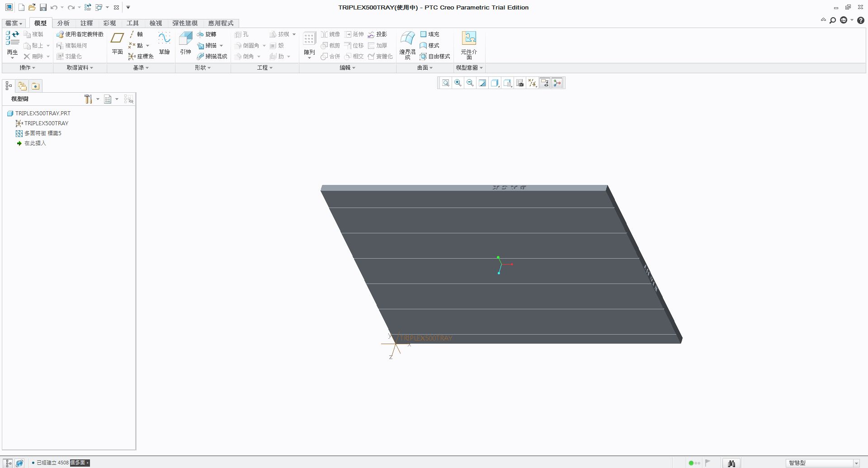
Task: Open the View Manager camera icon
Action: point(520,83)
